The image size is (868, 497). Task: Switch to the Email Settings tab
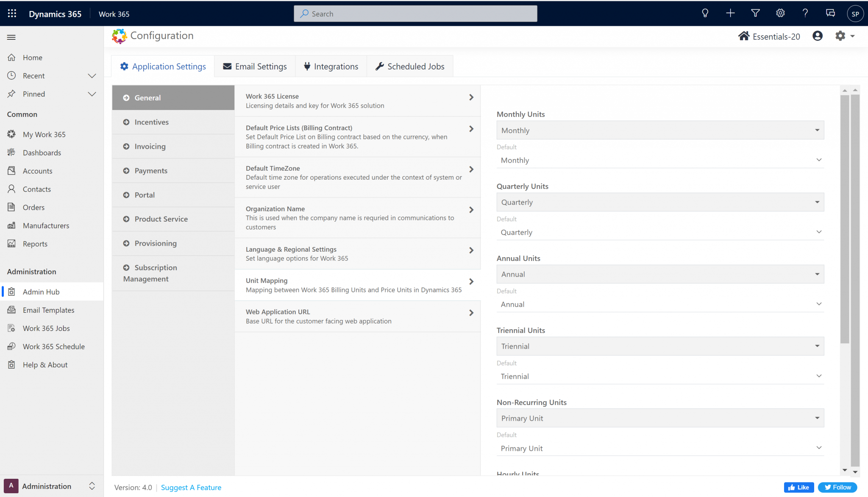pyautogui.click(x=255, y=67)
